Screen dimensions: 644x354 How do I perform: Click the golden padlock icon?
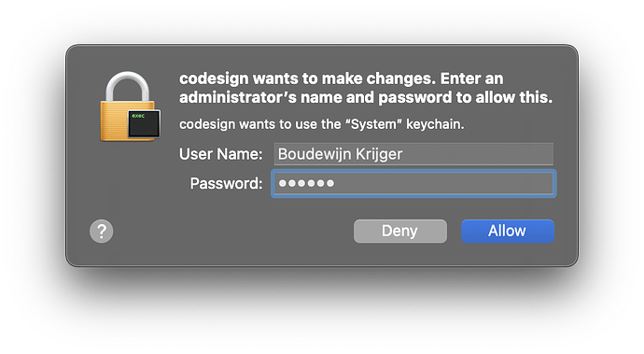pos(130,106)
